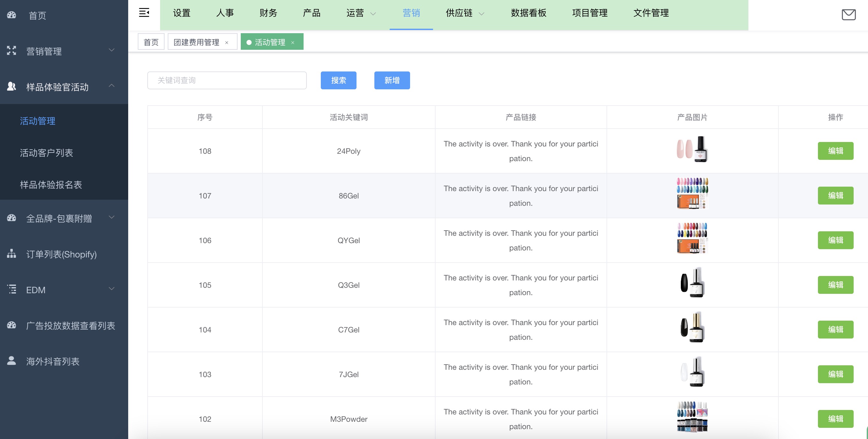The image size is (868, 439).
Task: Open the 设置 top menu
Action: tap(182, 13)
